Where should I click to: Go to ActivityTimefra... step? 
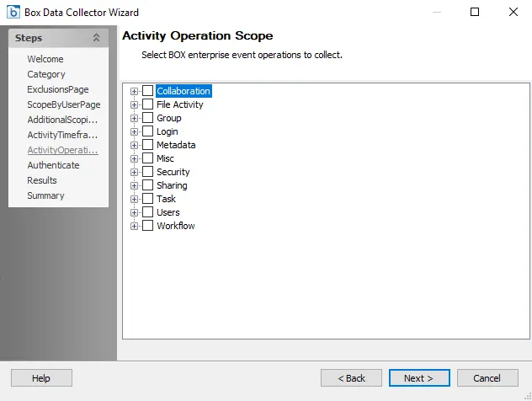coord(62,135)
